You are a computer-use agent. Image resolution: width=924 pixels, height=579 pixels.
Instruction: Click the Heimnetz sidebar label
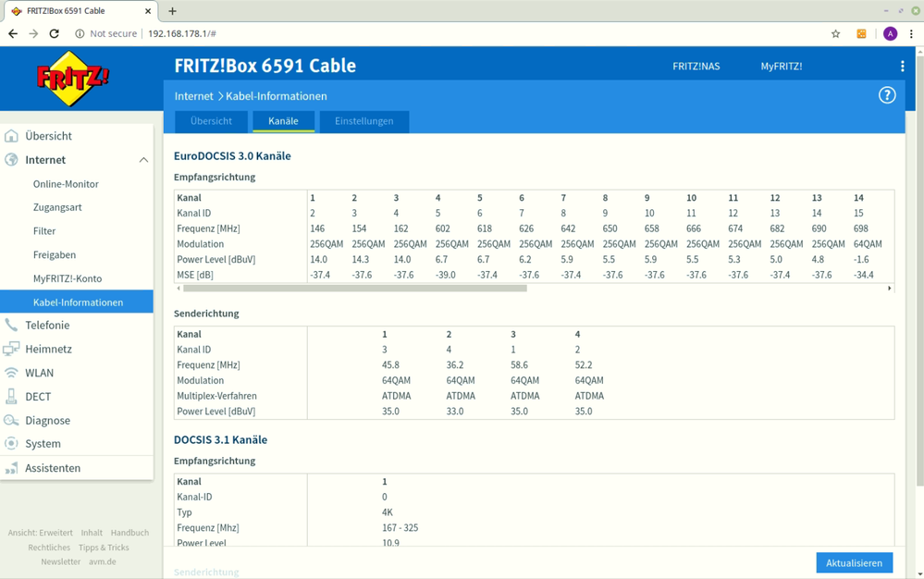click(x=48, y=349)
